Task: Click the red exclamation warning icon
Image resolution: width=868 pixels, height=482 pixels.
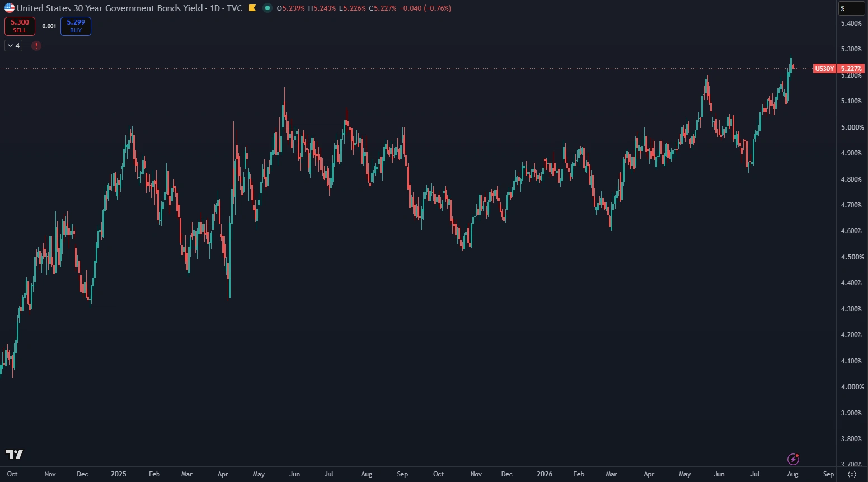Action: pos(36,46)
